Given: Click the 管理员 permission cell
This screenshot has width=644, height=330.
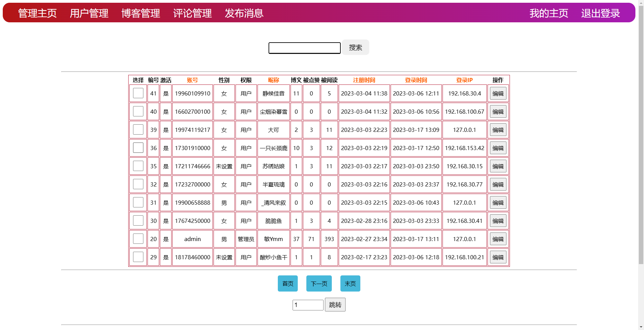Looking at the screenshot, I should [x=246, y=239].
